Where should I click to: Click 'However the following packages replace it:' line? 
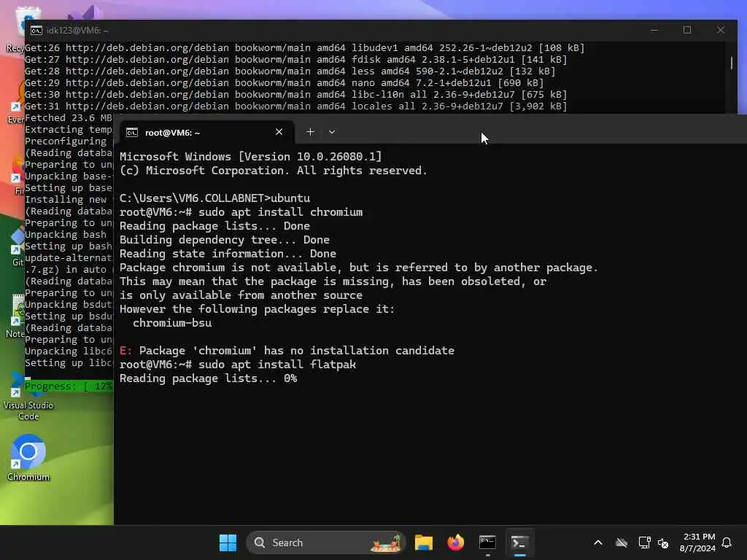[258, 309]
